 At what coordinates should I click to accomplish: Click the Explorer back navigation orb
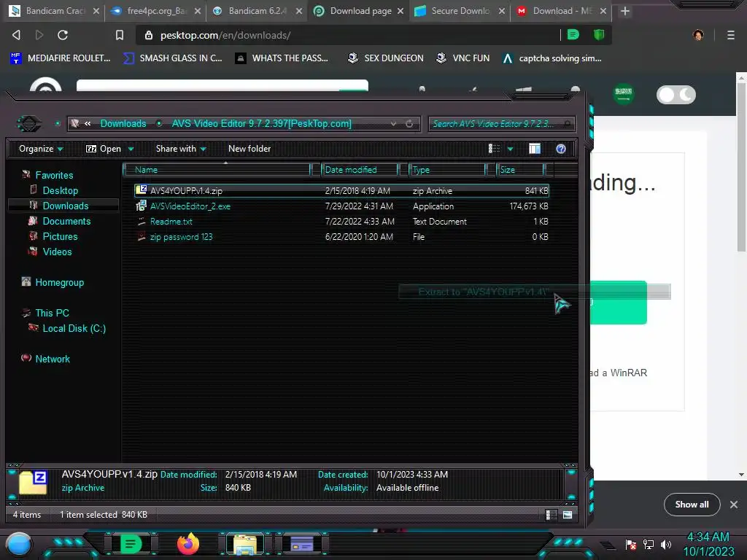[29, 124]
